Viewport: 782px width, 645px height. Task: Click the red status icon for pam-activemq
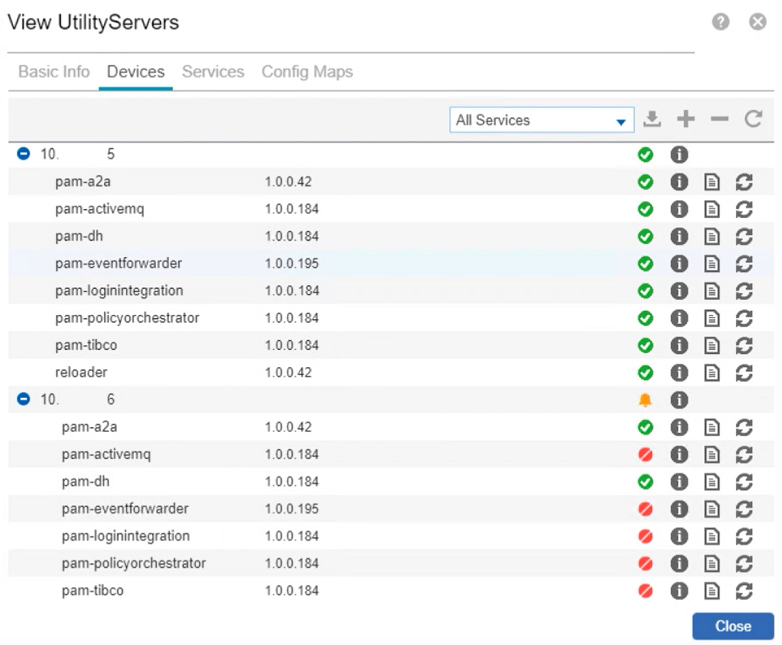(x=645, y=455)
